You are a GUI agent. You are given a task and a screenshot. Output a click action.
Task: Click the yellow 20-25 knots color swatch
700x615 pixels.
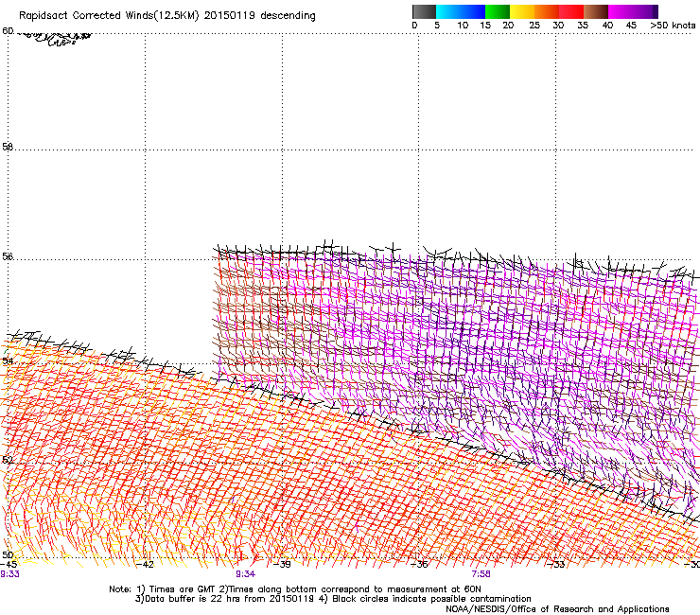[522, 11]
